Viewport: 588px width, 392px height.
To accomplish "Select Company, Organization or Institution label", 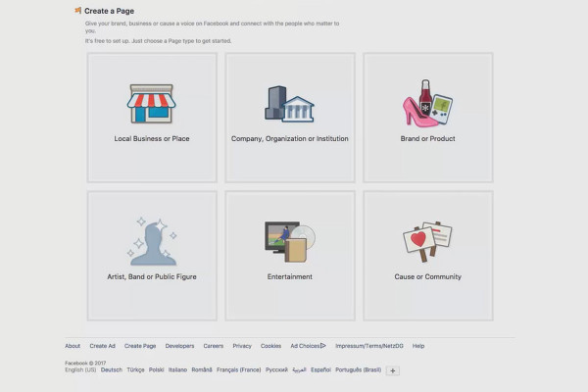I will click(289, 138).
